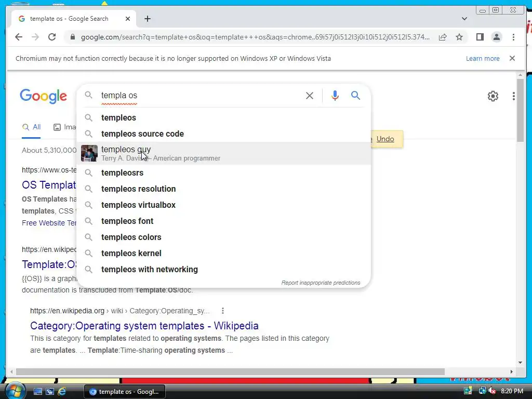Open the Windows Start orb
Viewport: 532px width, 399px height.
(15, 391)
